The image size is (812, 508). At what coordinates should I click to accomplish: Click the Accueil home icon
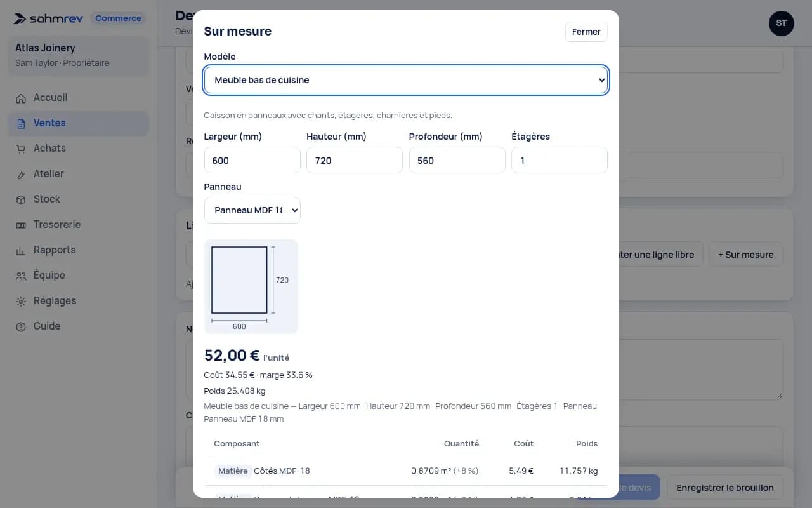(21, 98)
